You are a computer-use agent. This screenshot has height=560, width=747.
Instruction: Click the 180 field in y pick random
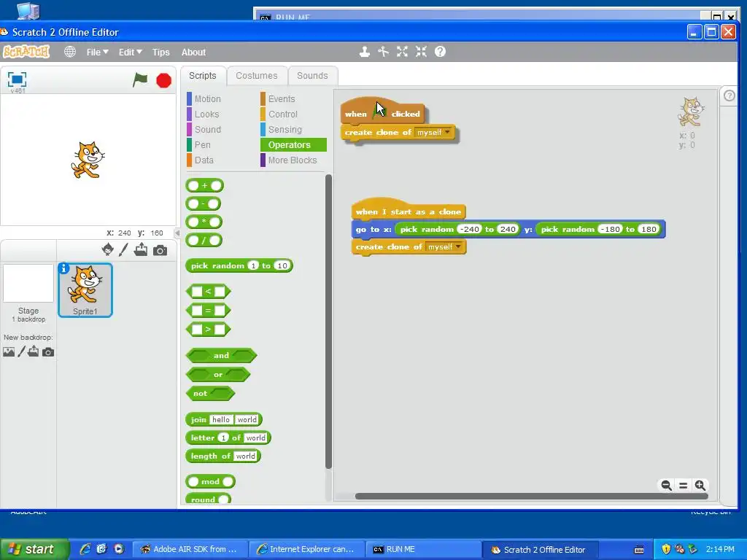(x=649, y=229)
